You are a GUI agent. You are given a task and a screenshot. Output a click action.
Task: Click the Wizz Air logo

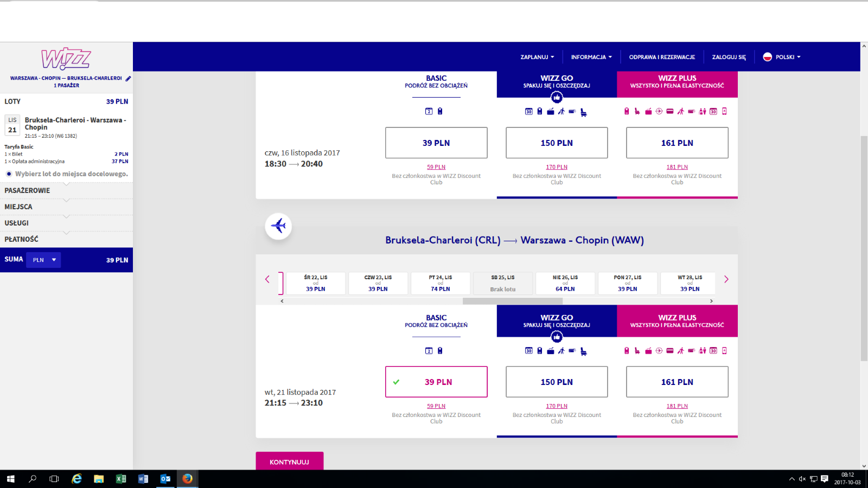click(x=66, y=59)
